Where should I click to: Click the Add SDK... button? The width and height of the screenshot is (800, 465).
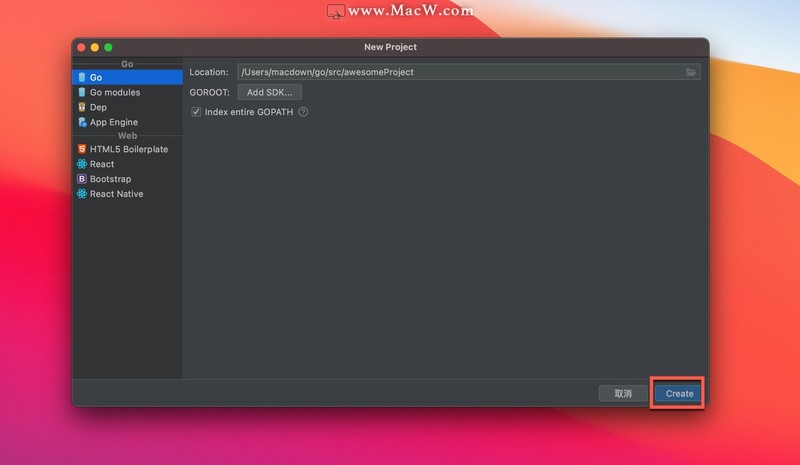(x=269, y=92)
